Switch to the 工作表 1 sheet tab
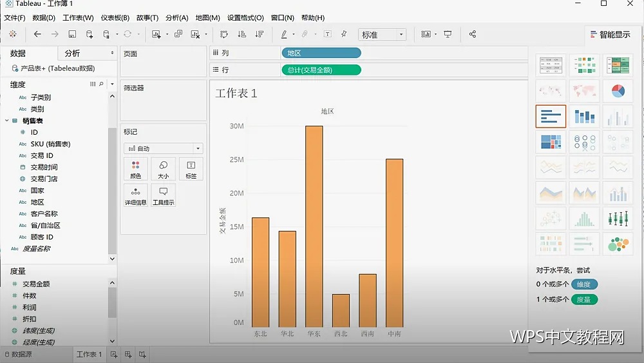Viewport: 644px width, 363px height. click(89, 355)
